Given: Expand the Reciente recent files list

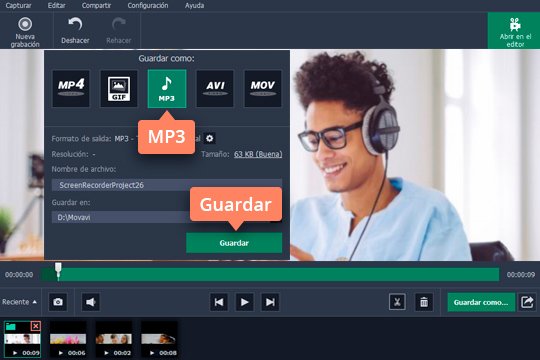Looking at the screenshot, I should 19,302.
